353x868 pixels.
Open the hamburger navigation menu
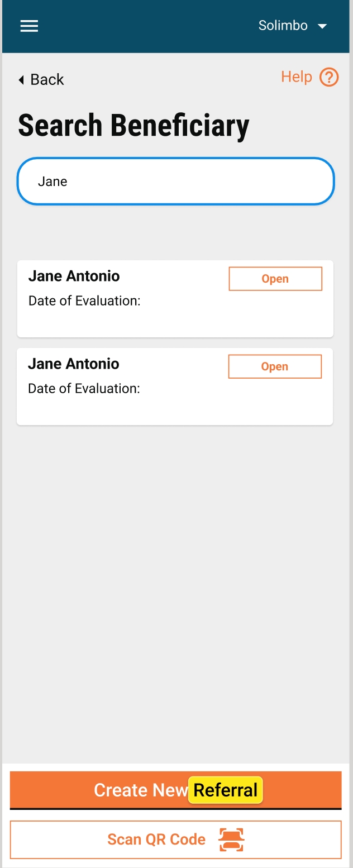pos(29,26)
